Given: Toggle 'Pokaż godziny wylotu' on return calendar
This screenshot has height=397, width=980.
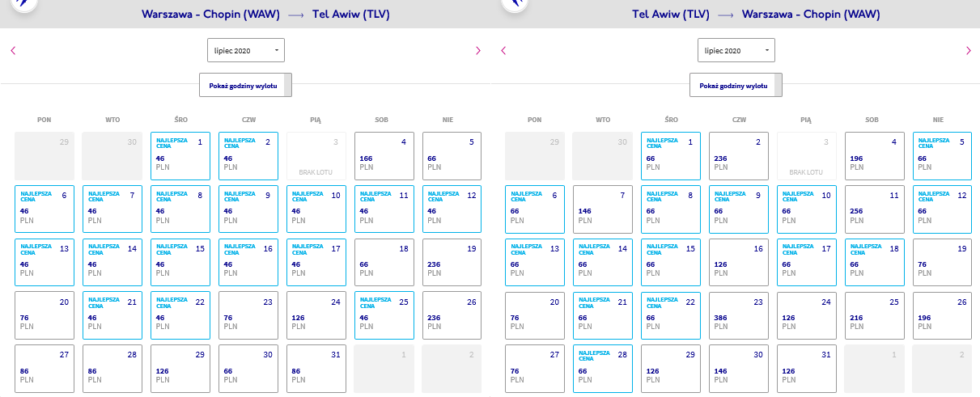Looking at the screenshot, I should [736, 85].
